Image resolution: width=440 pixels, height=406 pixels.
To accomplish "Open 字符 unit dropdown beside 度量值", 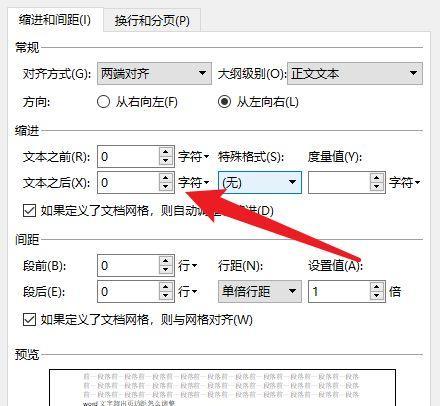I will 404,182.
